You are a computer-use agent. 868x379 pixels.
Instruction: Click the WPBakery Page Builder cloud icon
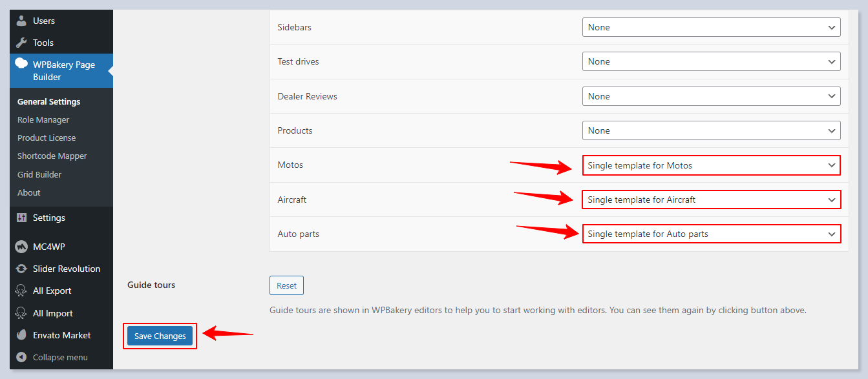21,64
